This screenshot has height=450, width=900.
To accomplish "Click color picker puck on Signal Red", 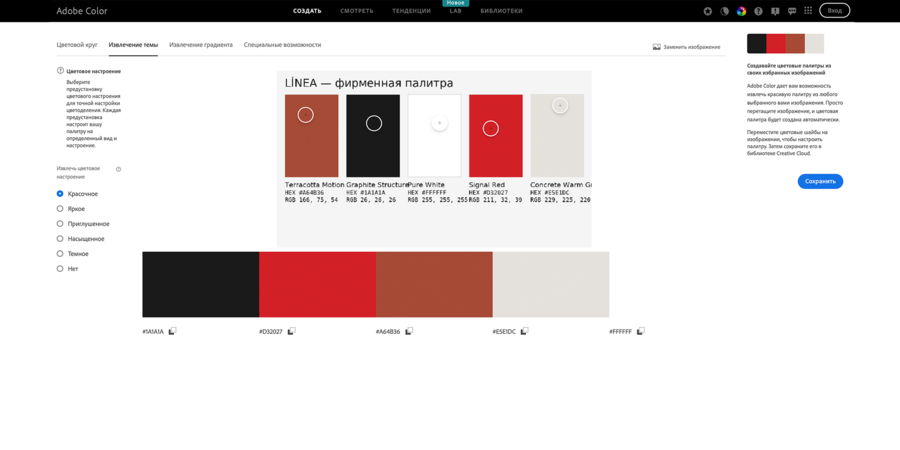I will 490,129.
